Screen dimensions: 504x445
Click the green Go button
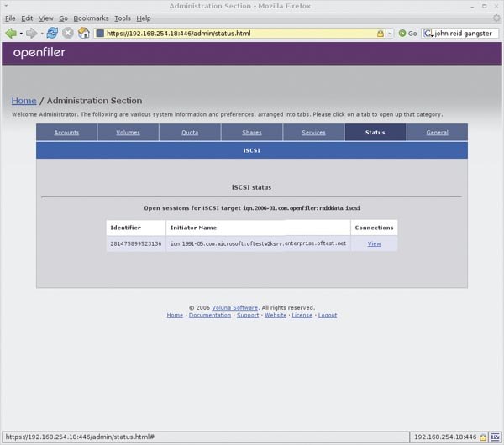(x=407, y=34)
